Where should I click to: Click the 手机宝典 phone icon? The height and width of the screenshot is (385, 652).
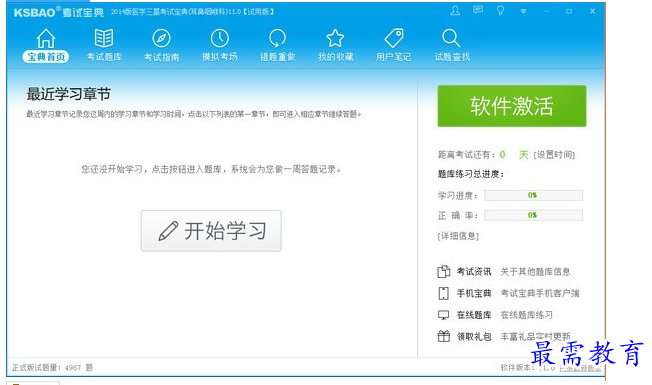pos(444,293)
